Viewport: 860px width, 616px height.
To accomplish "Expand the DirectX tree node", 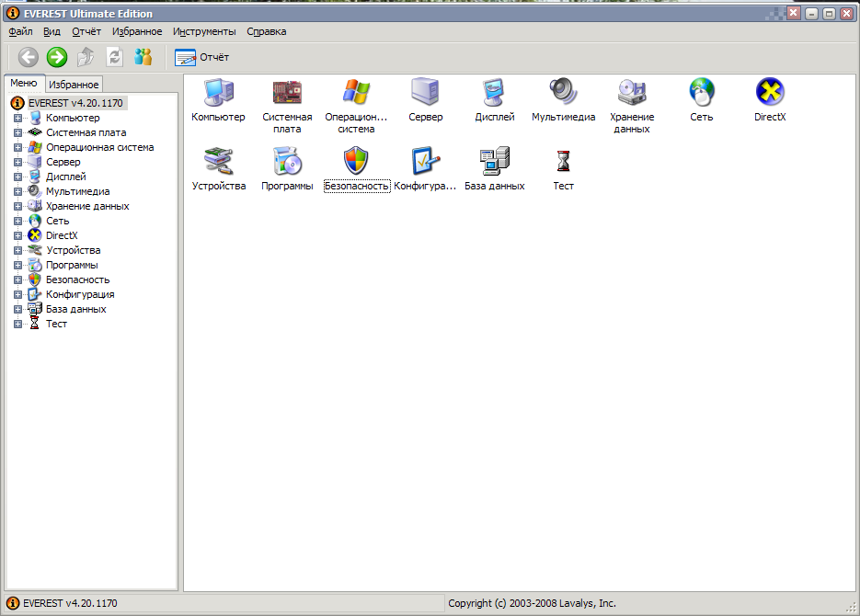I will [17, 235].
